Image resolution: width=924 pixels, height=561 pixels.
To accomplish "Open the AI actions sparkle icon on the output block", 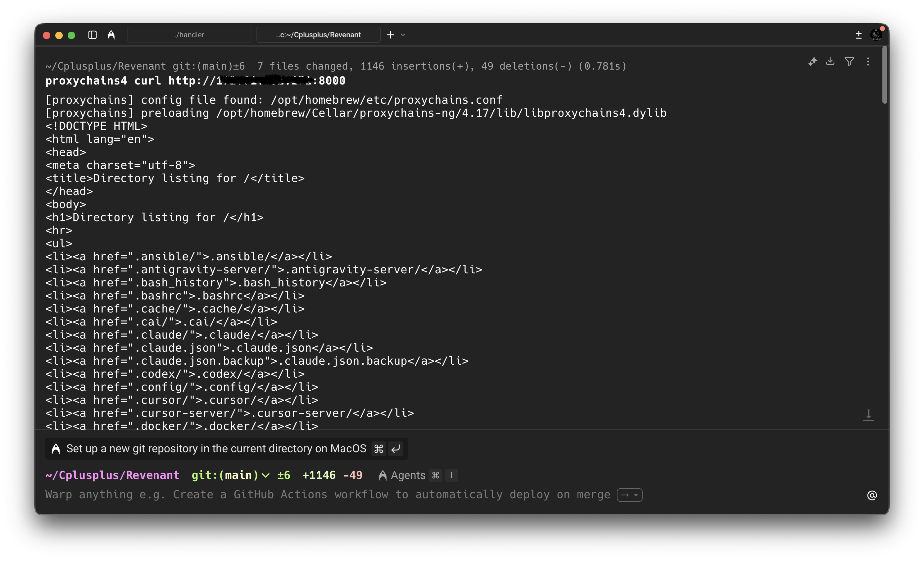I will [813, 61].
